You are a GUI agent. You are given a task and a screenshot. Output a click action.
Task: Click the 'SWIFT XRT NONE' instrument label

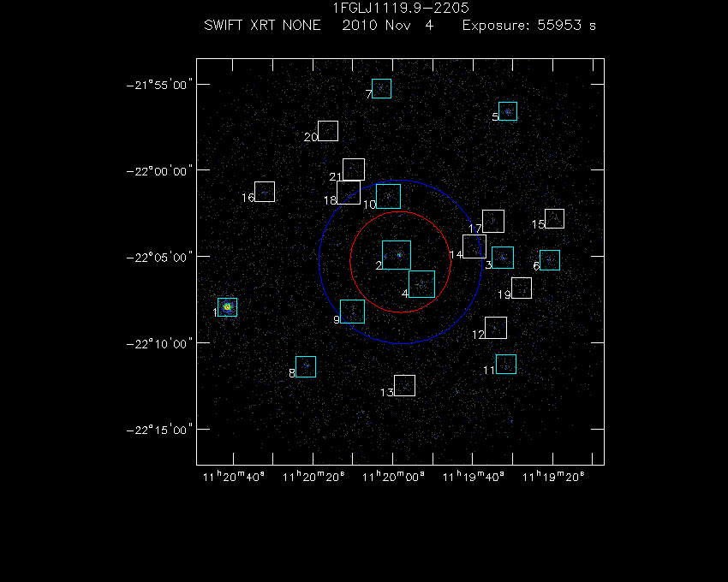(x=262, y=25)
